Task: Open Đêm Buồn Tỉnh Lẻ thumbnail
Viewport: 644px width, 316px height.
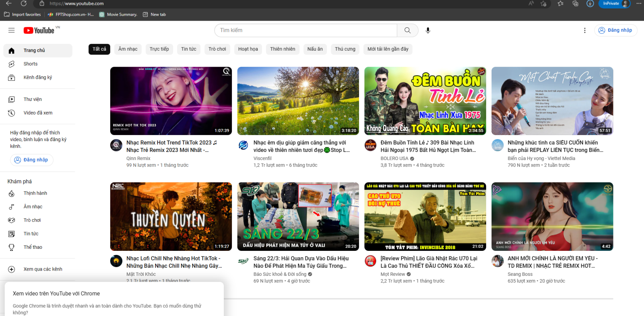Action: point(425,101)
